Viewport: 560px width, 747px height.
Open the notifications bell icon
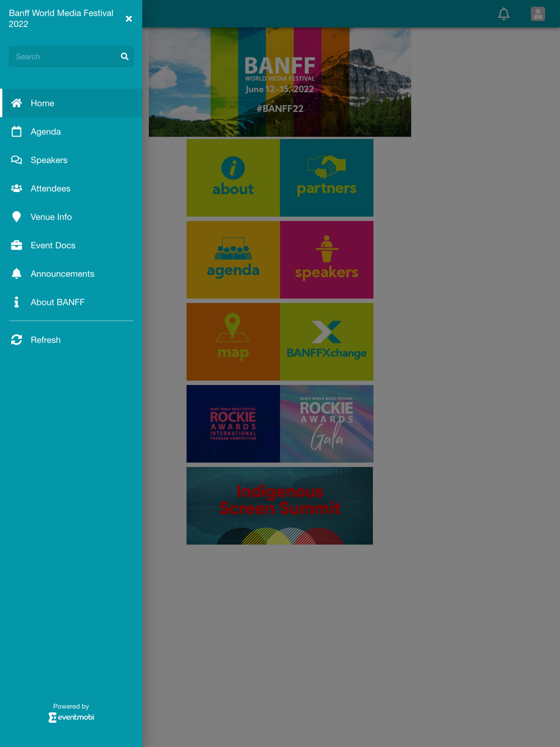[504, 14]
